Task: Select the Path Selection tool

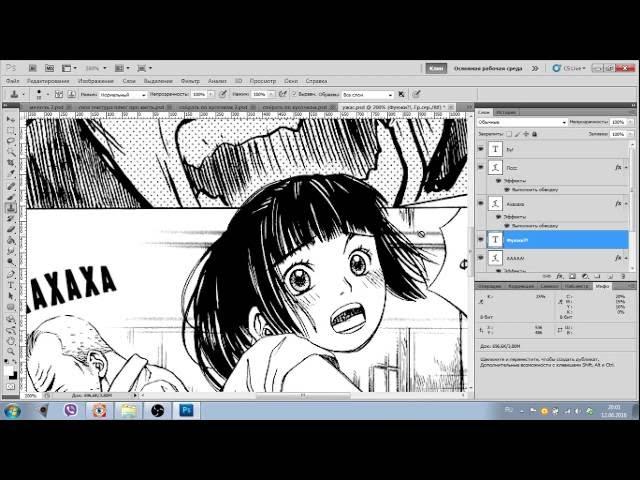Action: pyautogui.click(x=11, y=296)
